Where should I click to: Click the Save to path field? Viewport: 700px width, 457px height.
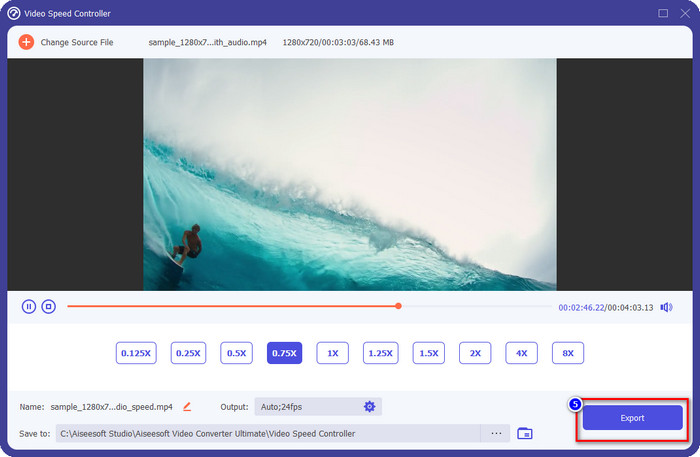tap(268, 433)
